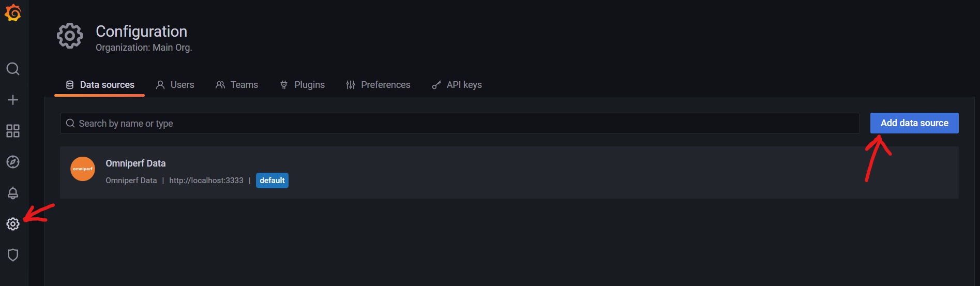Click the large Configuration gear header icon
Viewport: 980px width, 286px height.
(70, 36)
